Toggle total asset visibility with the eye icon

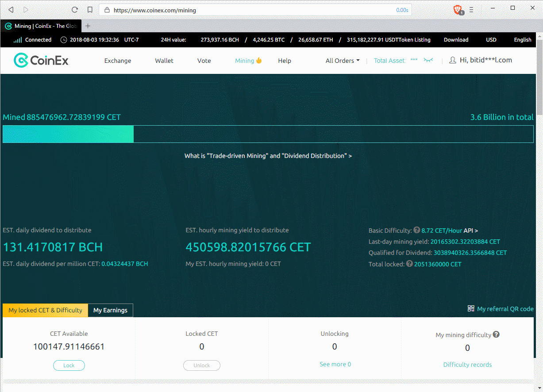tap(428, 60)
